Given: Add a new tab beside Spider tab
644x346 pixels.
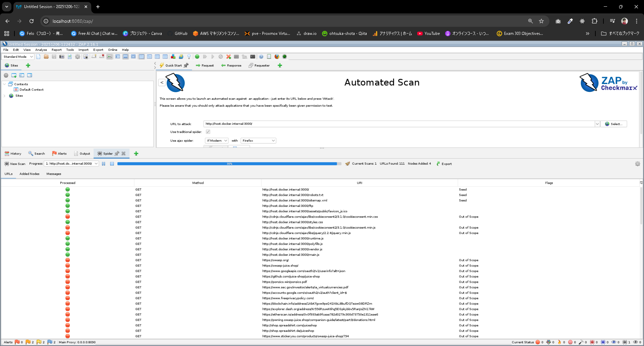Looking at the screenshot, I should pyautogui.click(x=136, y=154).
